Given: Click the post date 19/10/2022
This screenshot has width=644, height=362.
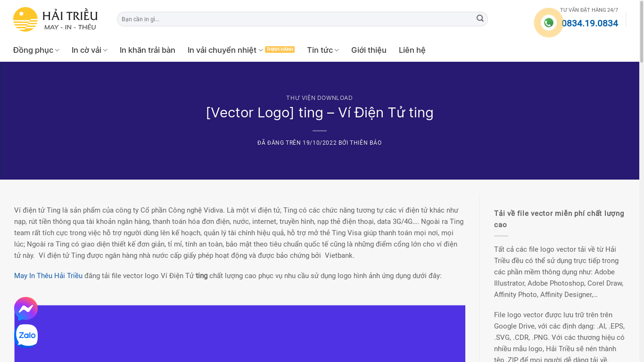Looking at the screenshot, I should click(320, 143).
